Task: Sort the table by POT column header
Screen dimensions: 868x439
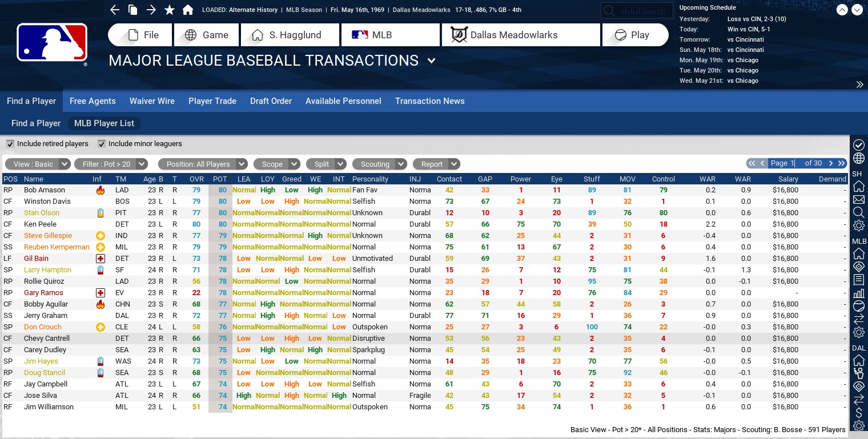Action: pos(220,179)
